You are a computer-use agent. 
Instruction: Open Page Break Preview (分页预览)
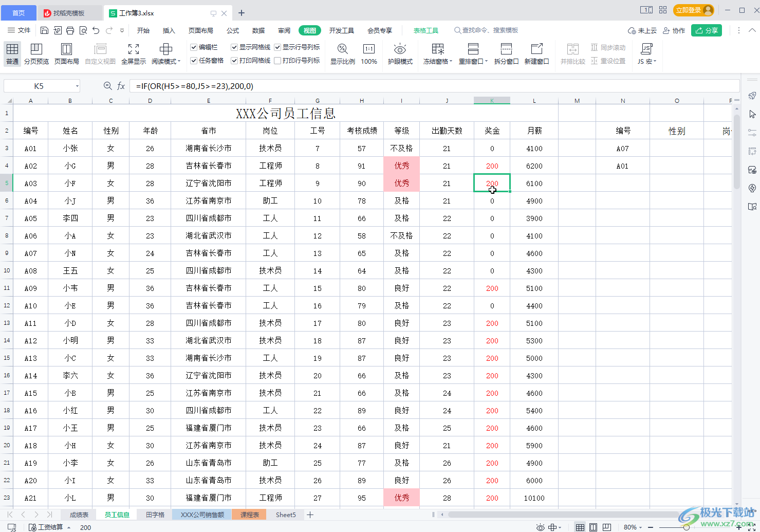coord(36,53)
